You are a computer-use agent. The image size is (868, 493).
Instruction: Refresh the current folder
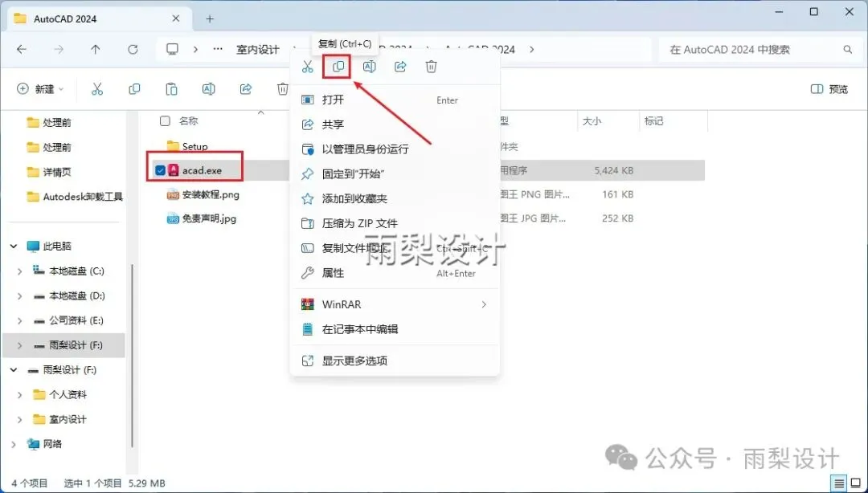[x=133, y=49]
